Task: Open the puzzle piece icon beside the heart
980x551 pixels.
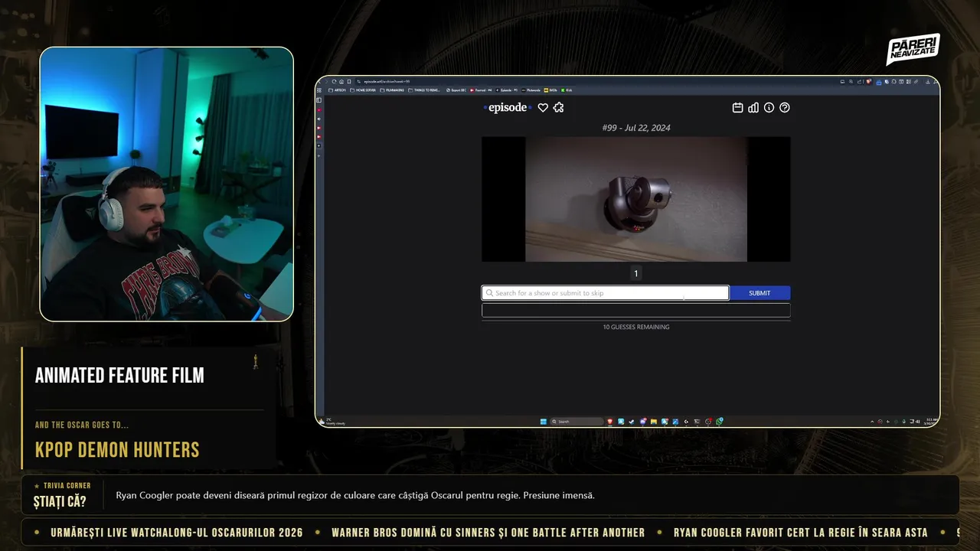Action: pos(558,108)
